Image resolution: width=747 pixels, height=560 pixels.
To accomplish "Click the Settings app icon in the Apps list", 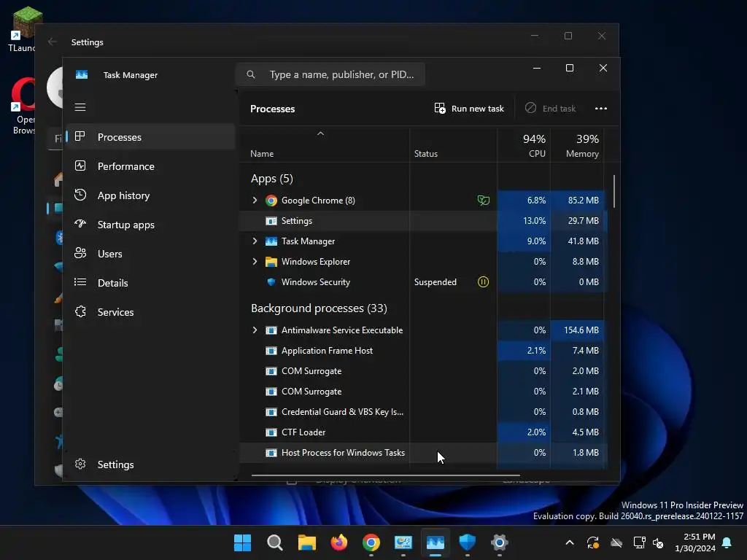I will coord(271,221).
